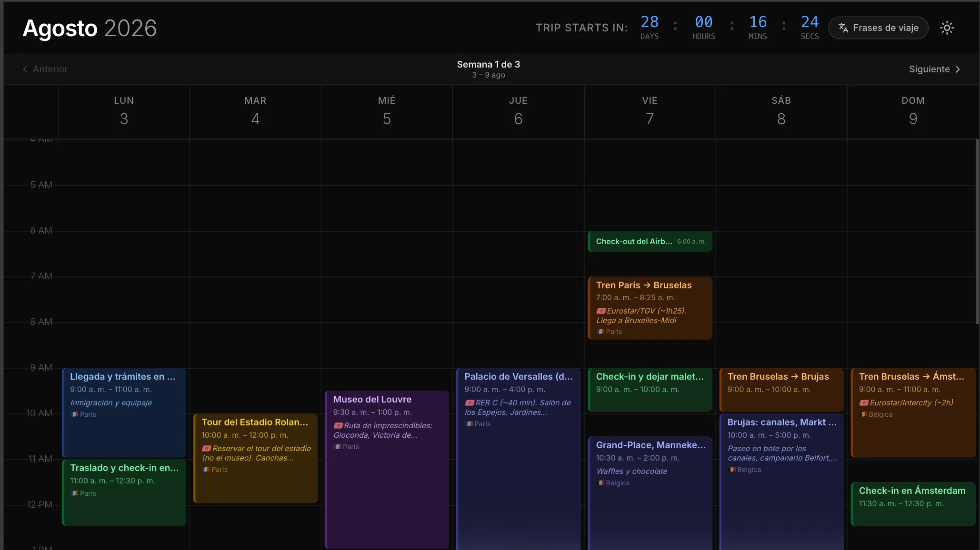Click the TRIP STARTS IN label

581,28
